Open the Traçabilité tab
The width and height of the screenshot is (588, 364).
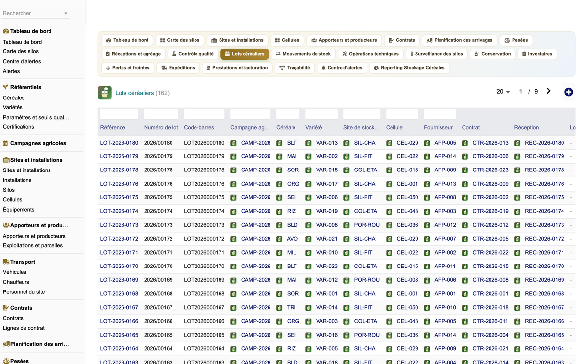(x=294, y=68)
